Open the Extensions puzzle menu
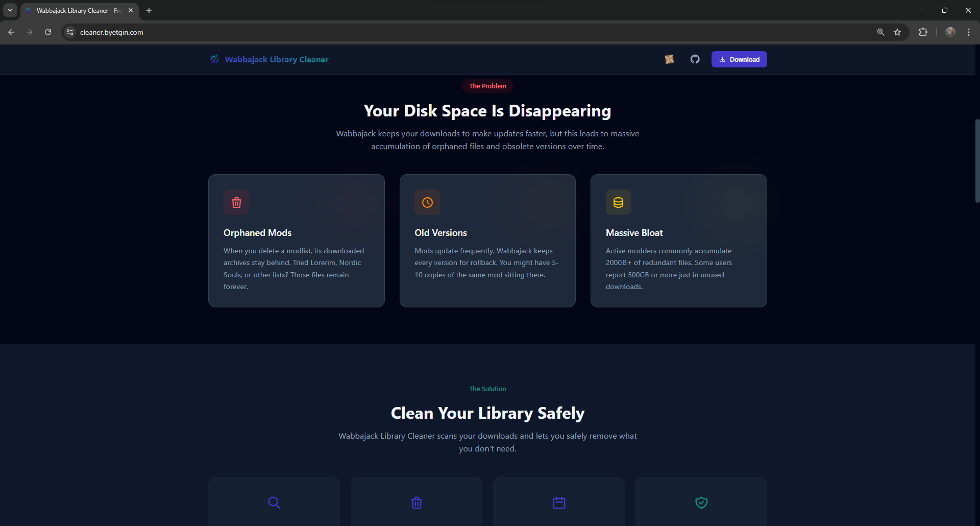Screen dimensions: 980x526 tap(923, 32)
